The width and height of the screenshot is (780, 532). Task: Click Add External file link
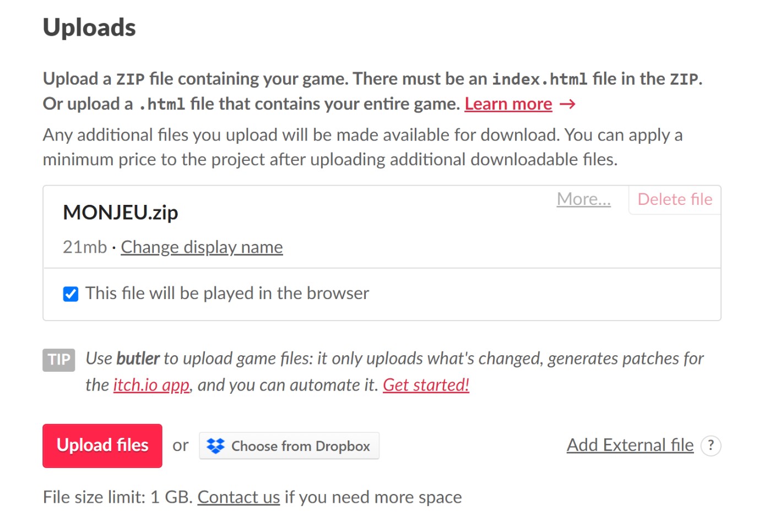click(x=630, y=445)
